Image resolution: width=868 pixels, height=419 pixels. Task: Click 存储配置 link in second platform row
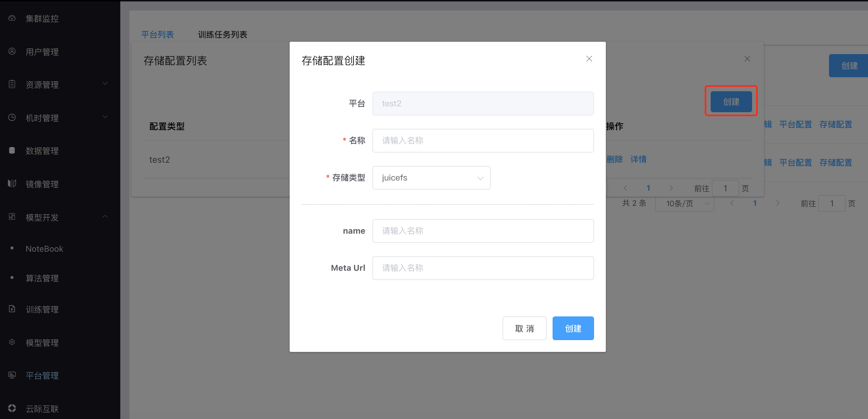(836, 162)
